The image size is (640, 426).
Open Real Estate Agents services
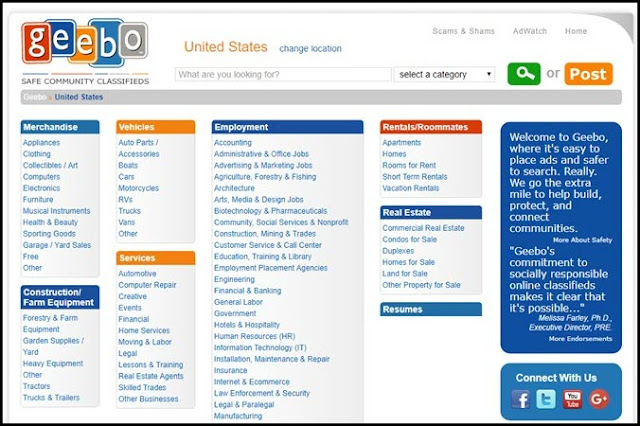151,376
